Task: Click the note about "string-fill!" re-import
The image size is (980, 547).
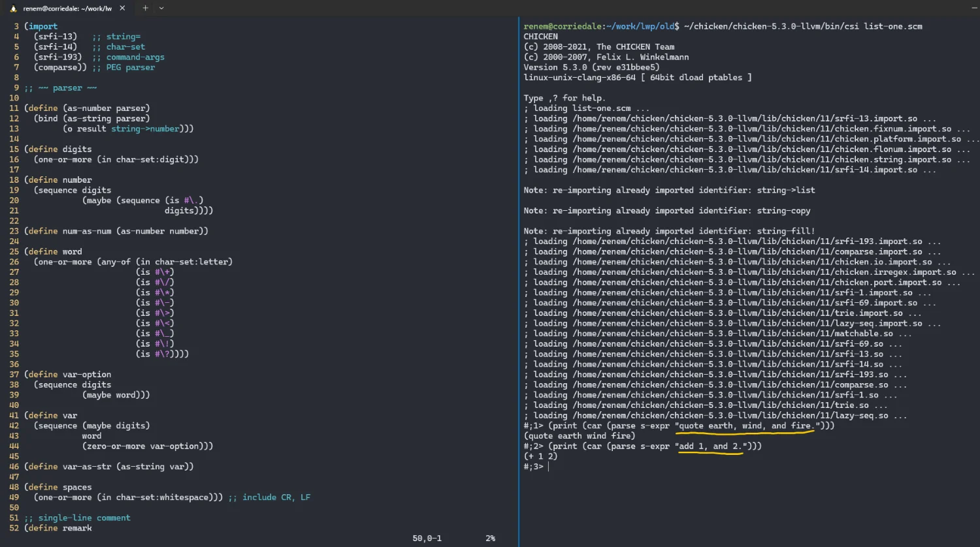Action: coord(669,231)
